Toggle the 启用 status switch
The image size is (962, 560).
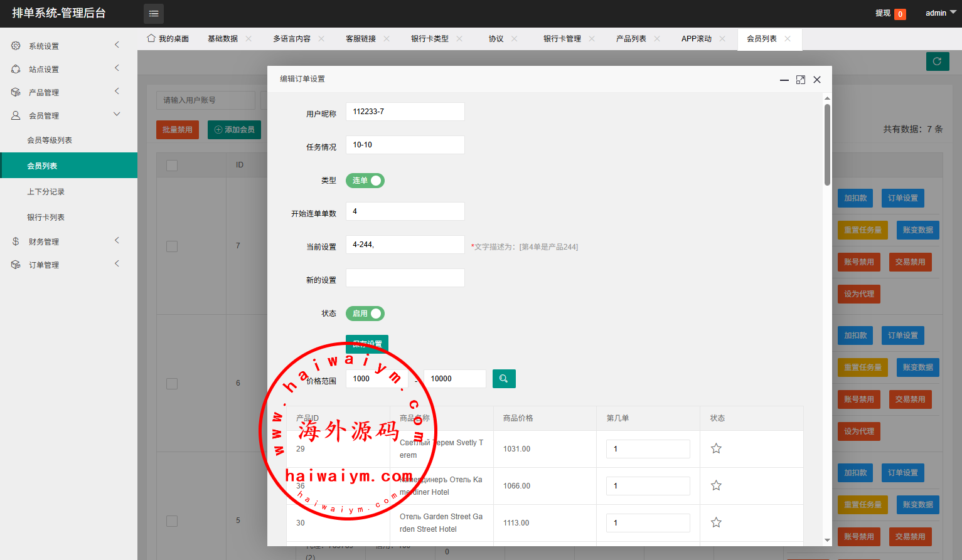[365, 314]
